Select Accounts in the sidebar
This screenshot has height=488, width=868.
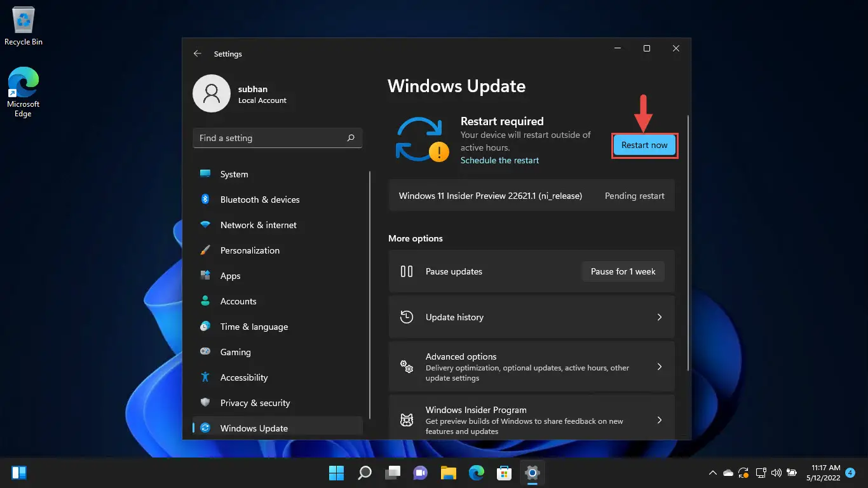[278, 301]
